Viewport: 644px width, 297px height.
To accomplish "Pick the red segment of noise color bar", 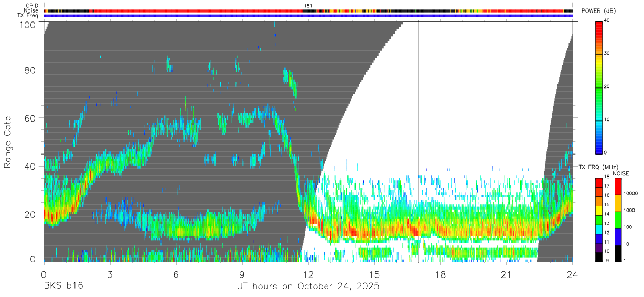I will (x=618, y=186).
